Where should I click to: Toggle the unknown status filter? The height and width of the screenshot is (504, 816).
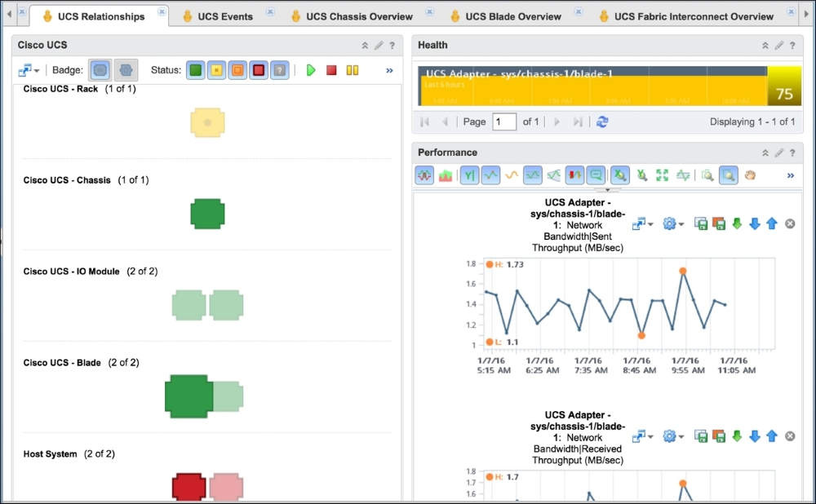click(279, 69)
